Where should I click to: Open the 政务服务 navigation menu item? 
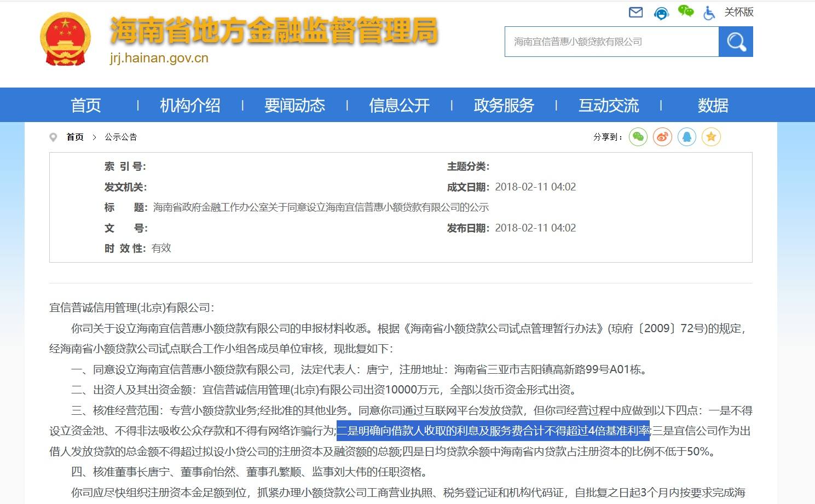(504, 105)
